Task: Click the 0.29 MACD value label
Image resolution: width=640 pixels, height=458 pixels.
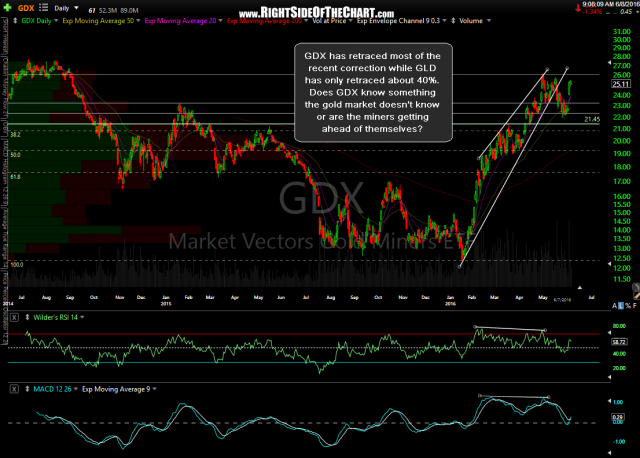Action: [618, 417]
